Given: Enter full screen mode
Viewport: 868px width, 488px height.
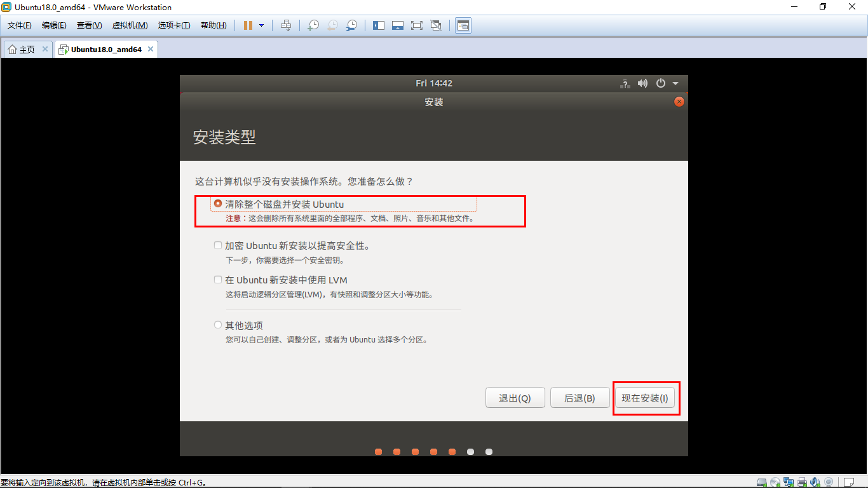Looking at the screenshot, I should click(x=417, y=25).
